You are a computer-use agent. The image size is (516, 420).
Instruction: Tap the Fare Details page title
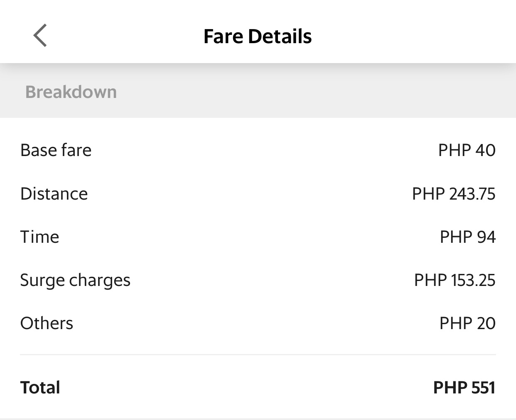(258, 37)
